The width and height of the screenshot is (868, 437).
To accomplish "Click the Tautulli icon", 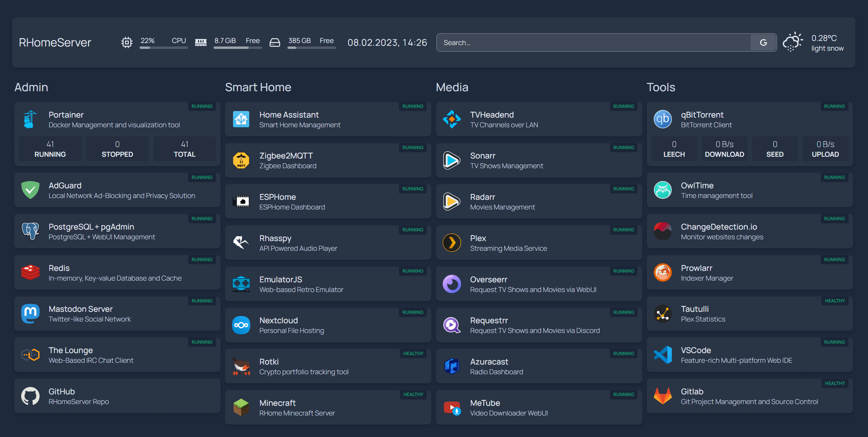I will point(662,314).
